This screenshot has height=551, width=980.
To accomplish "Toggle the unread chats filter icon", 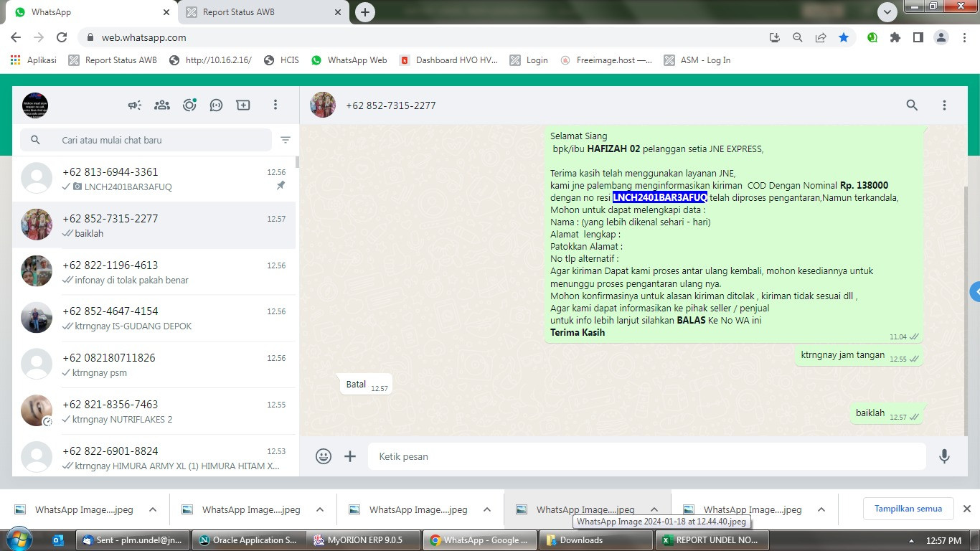I will coord(286,140).
